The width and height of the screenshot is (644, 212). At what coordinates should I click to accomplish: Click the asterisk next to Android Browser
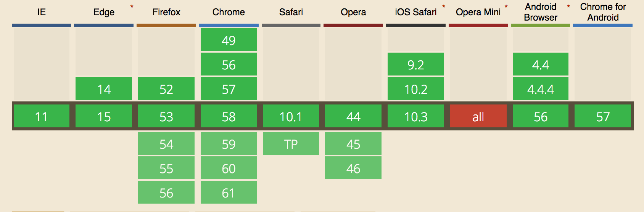coord(568,7)
